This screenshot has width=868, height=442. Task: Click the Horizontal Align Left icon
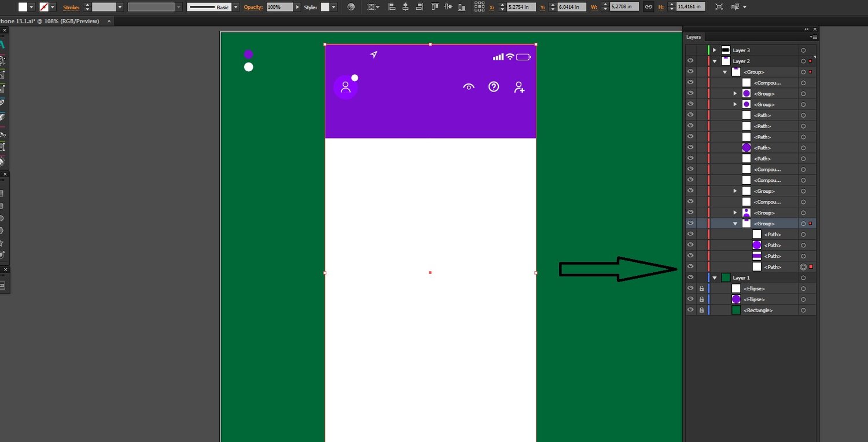click(392, 7)
